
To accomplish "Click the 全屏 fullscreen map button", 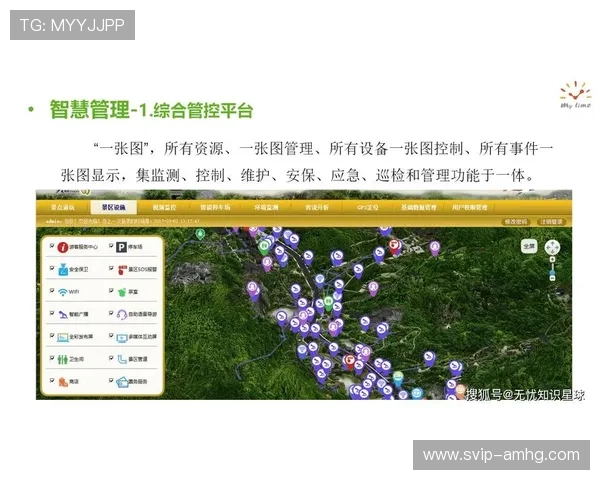I will click(529, 247).
